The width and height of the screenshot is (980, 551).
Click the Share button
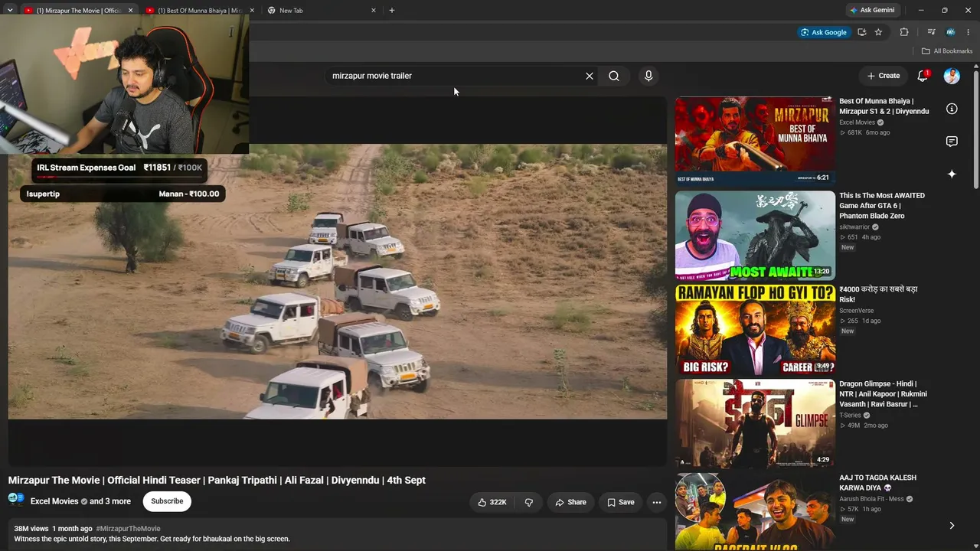570,502
